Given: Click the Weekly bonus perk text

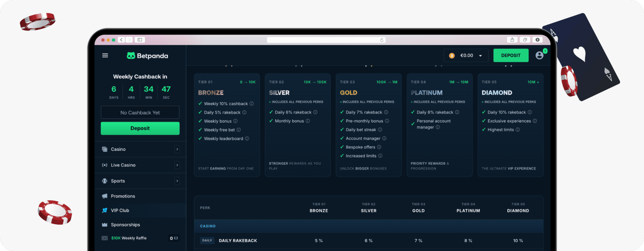Looking at the screenshot, I should [x=218, y=121].
